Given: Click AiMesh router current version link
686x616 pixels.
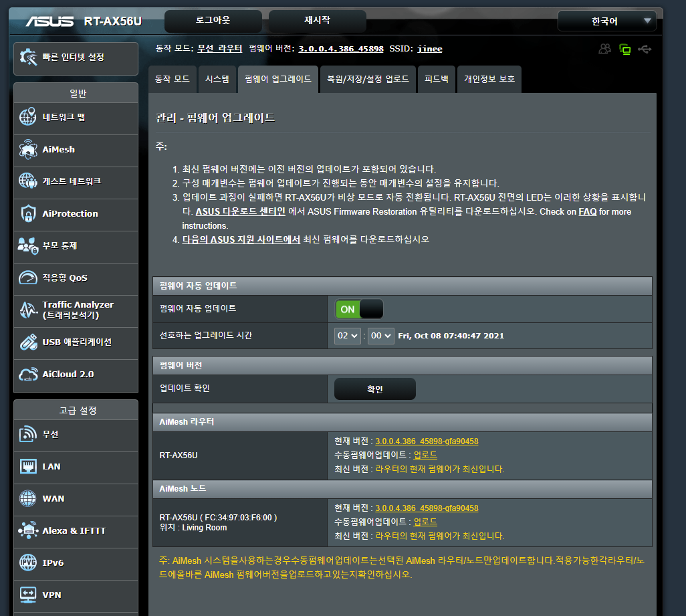Looking at the screenshot, I should (x=427, y=441).
